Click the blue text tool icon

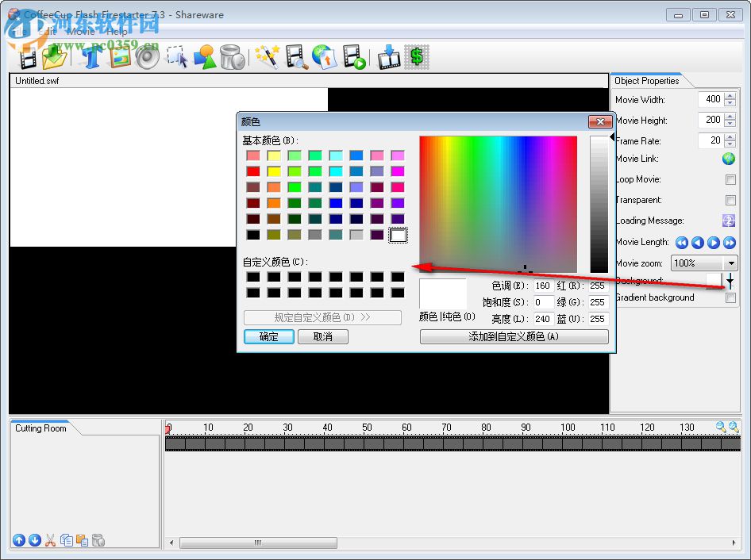(x=92, y=56)
